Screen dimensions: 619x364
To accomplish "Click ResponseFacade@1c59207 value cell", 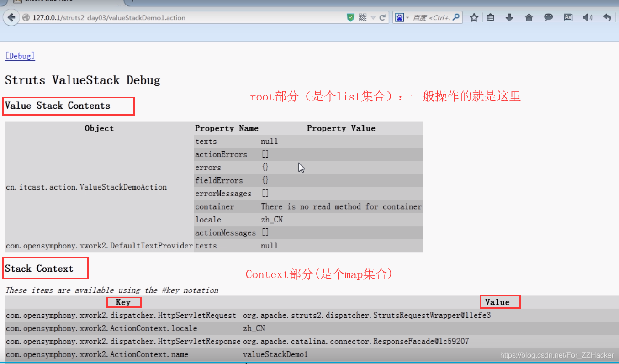I will point(356,341).
